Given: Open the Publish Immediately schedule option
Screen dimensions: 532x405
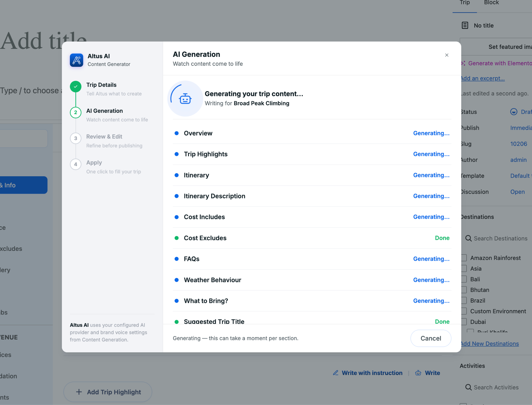Looking at the screenshot, I should [521, 128].
